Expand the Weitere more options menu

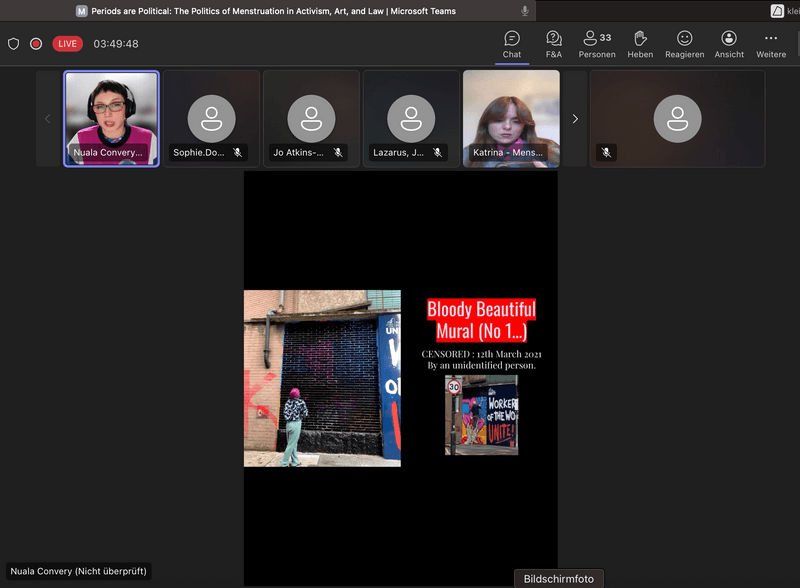click(x=771, y=44)
